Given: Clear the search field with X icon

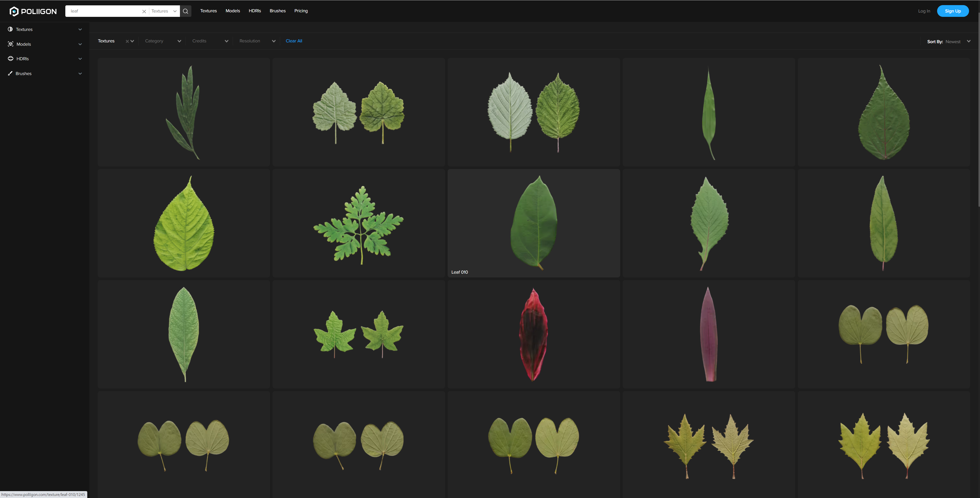Looking at the screenshot, I should click(144, 11).
